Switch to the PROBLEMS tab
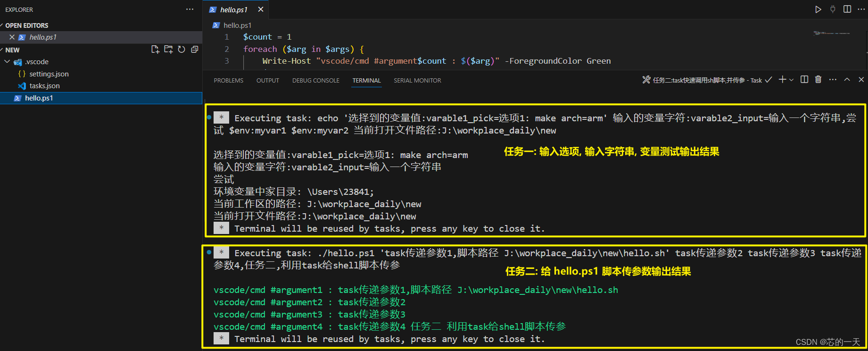Viewport: 868px width, 351px height. pos(229,81)
